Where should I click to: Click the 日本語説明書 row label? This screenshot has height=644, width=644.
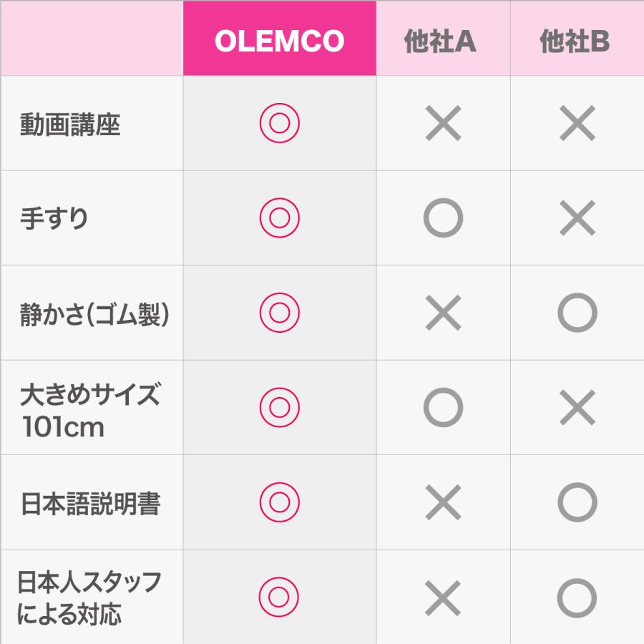tap(90, 503)
